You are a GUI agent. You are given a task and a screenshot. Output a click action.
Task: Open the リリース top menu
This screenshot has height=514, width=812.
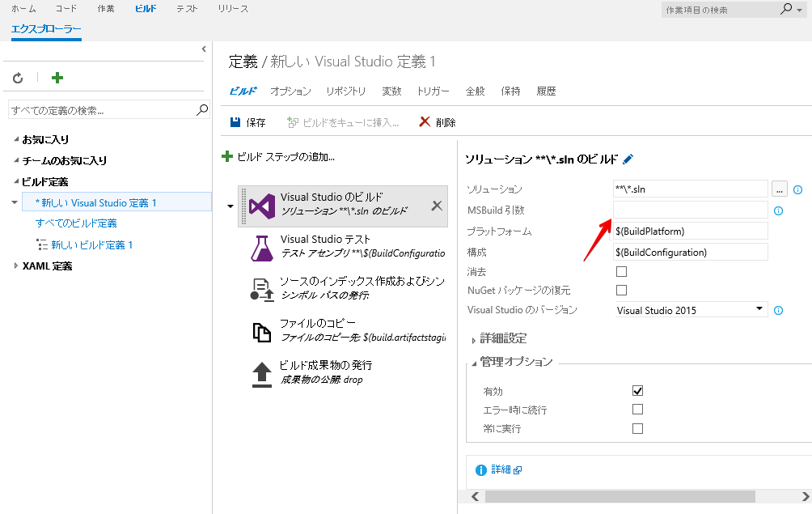[233, 9]
